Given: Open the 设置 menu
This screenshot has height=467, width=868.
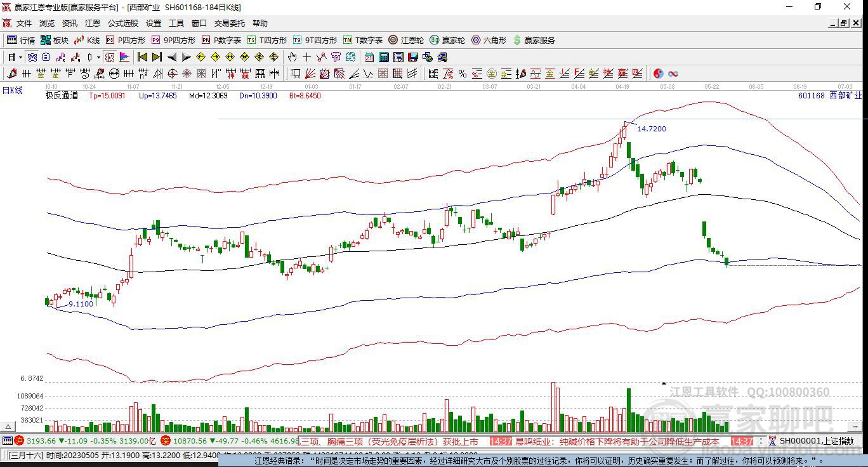Looking at the screenshot, I should coord(154,23).
